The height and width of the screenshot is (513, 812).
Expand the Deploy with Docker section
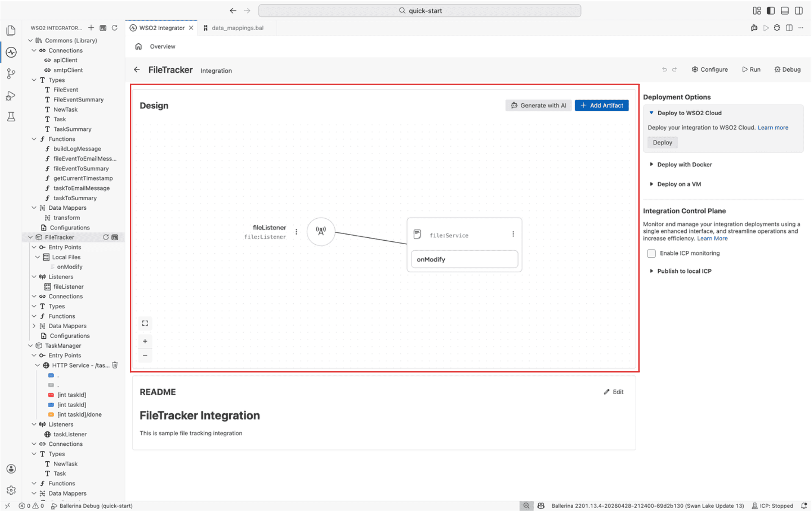click(651, 164)
